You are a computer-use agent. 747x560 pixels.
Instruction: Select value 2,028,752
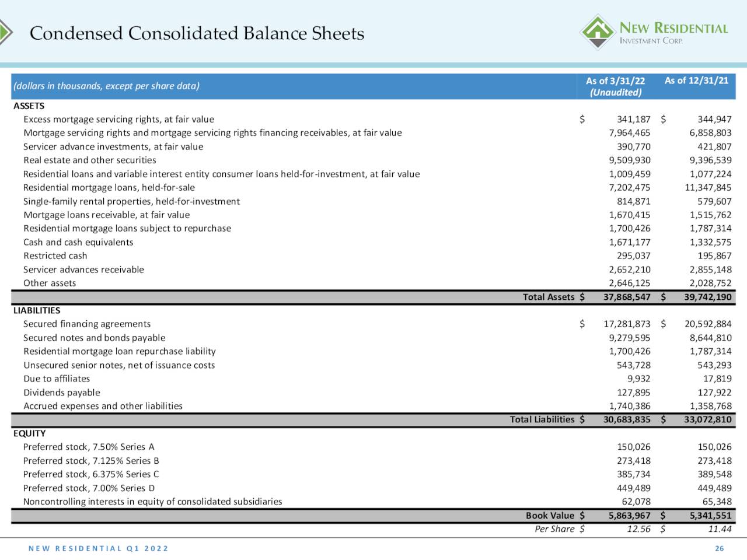click(x=710, y=283)
